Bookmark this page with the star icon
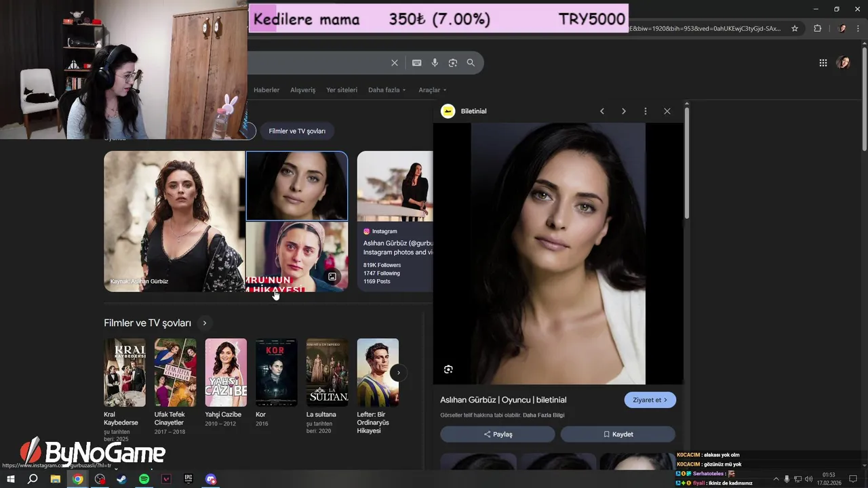This screenshot has height=488, width=868. (795, 28)
